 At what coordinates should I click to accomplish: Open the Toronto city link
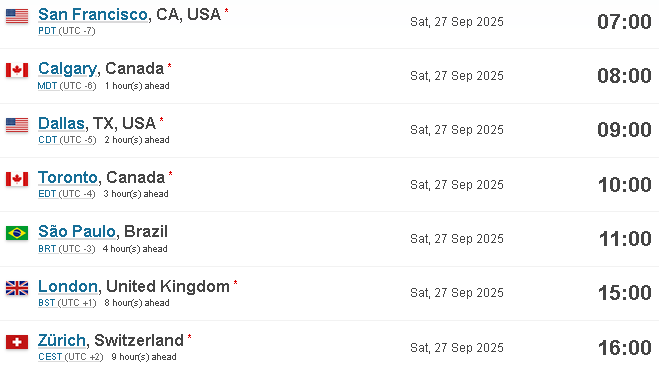(68, 177)
